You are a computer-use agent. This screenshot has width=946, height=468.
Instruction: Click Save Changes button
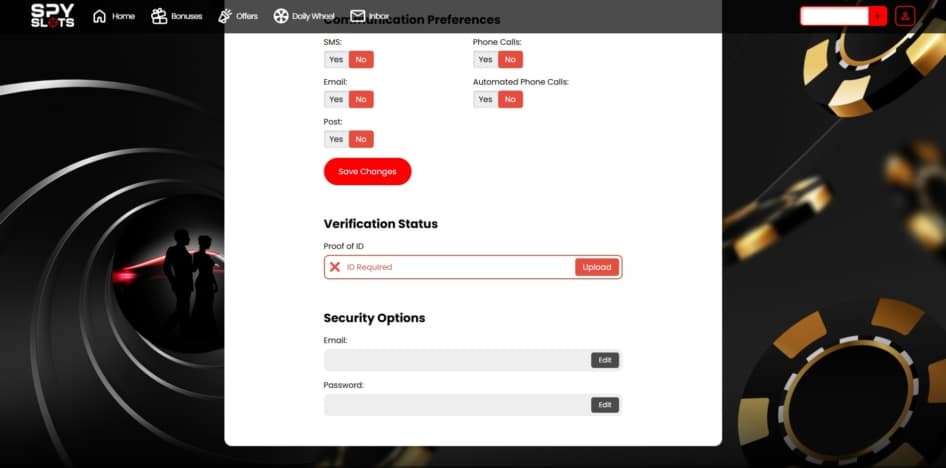click(x=367, y=172)
